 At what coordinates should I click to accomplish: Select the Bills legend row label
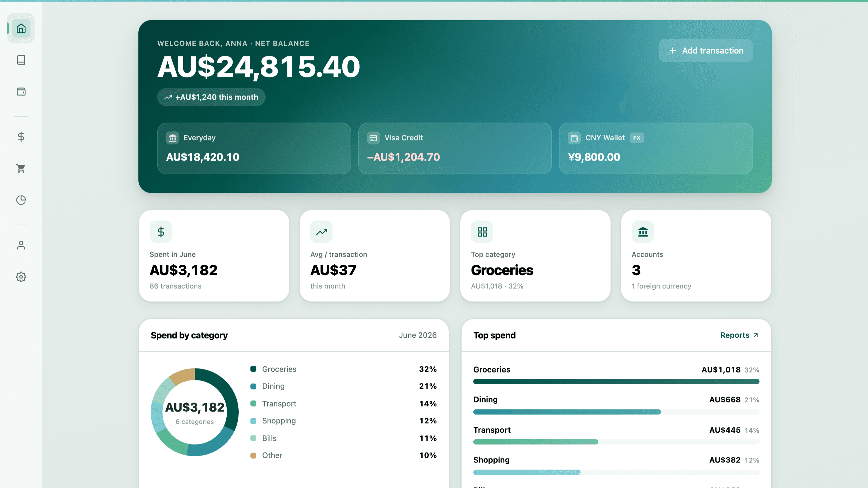click(x=269, y=438)
